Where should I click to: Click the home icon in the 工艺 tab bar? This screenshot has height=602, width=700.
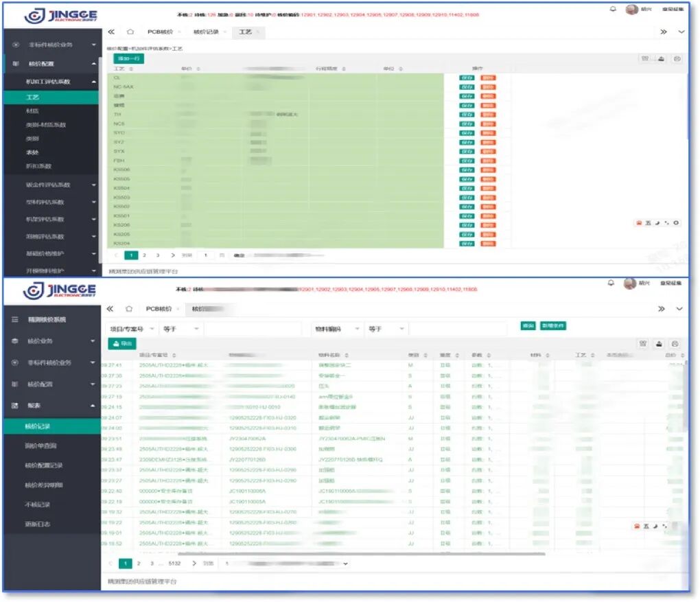pos(130,32)
